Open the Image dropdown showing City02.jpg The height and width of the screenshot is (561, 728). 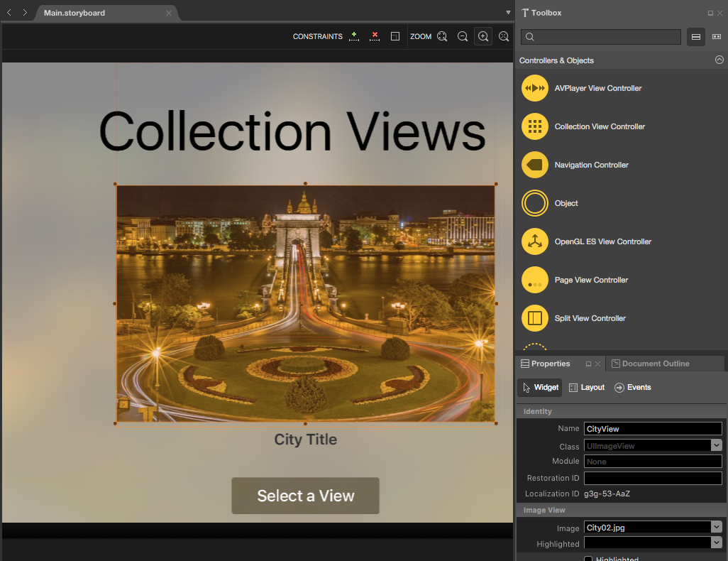pyautogui.click(x=717, y=527)
